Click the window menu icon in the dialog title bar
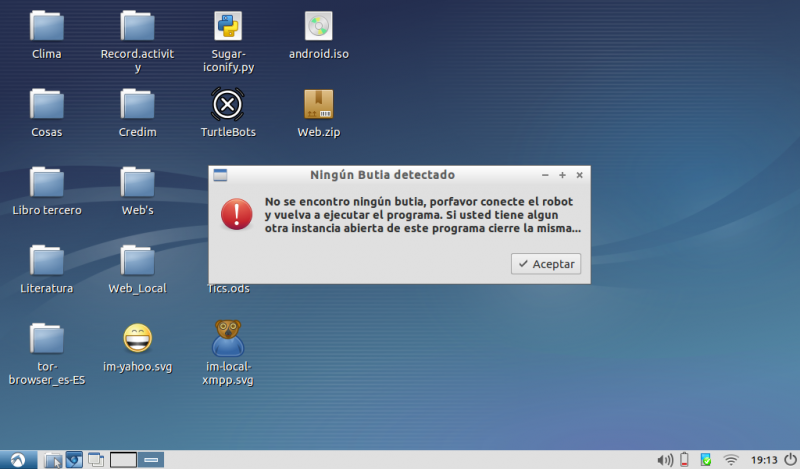Image resolution: width=800 pixels, height=469 pixels. (220, 175)
